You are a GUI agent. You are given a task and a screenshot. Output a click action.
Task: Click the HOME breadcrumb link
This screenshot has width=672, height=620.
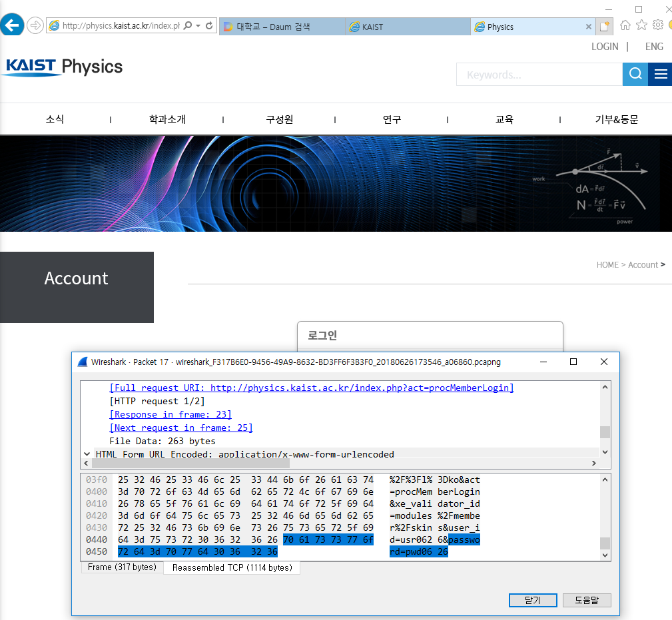pyautogui.click(x=607, y=265)
